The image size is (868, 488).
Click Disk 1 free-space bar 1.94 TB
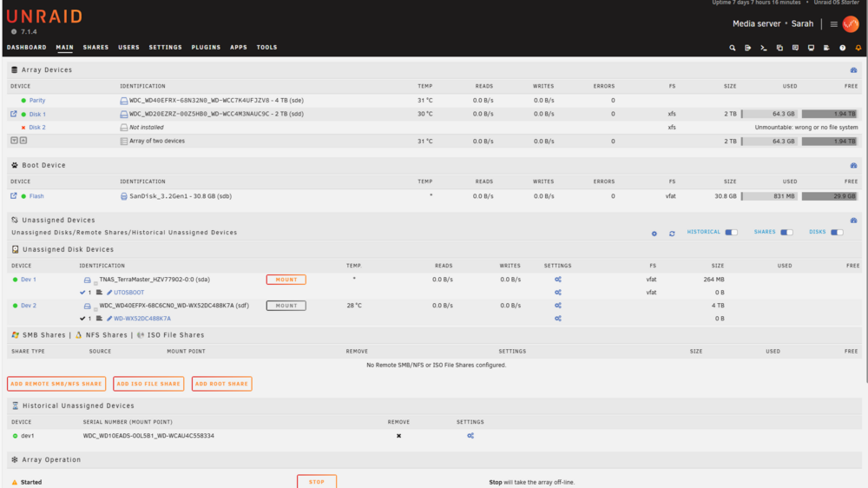pyautogui.click(x=830, y=114)
